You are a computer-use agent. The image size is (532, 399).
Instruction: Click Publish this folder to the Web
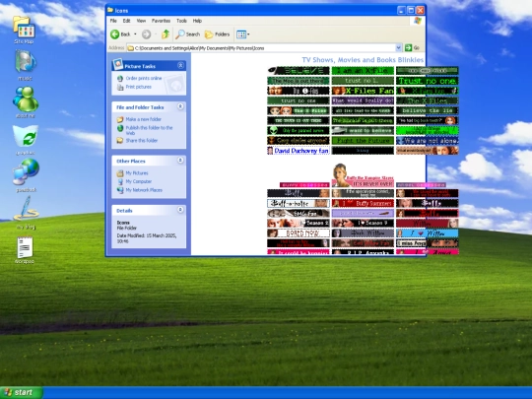[x=149, y=130]
